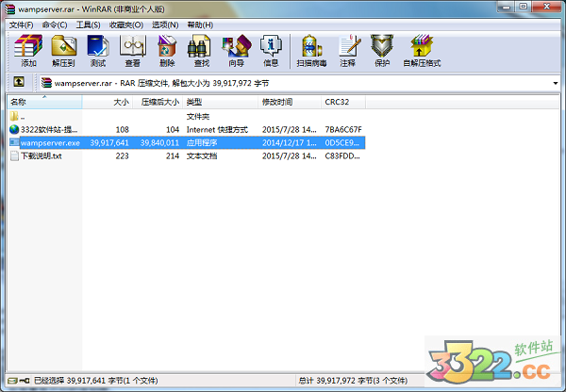Sort by 大小 column header
The height and width of the screenshot is (392, 566).
tap(108, 102)
